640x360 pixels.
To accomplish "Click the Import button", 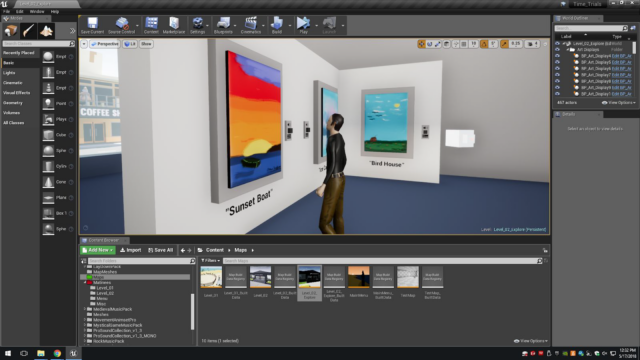I will [131, 250].
